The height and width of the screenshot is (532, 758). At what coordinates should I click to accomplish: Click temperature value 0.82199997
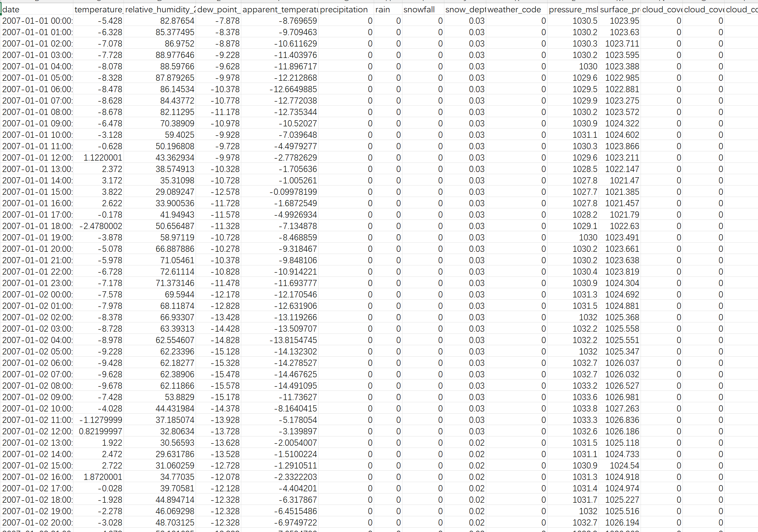click(x=100, y=431)
